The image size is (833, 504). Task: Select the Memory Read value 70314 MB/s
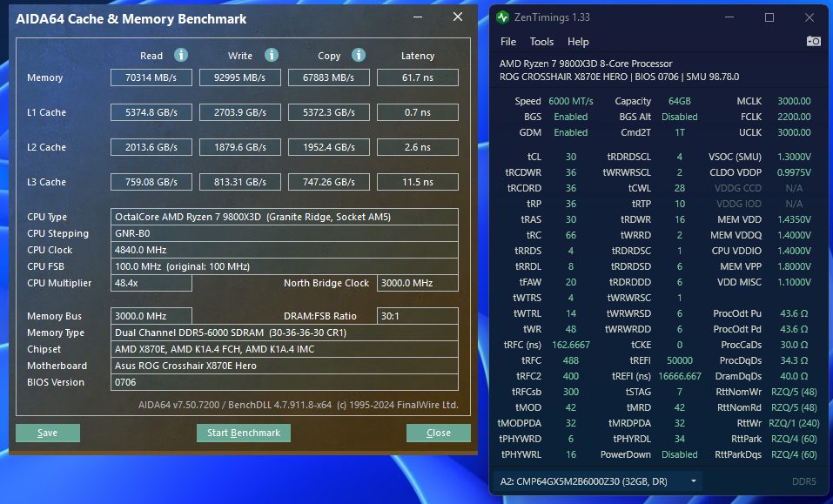click(151, 77)
